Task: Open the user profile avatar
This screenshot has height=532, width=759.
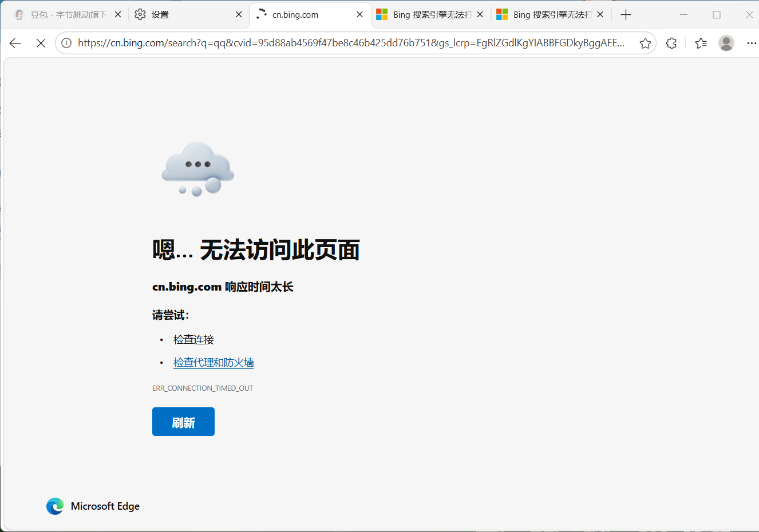Action: coord(726,43)
